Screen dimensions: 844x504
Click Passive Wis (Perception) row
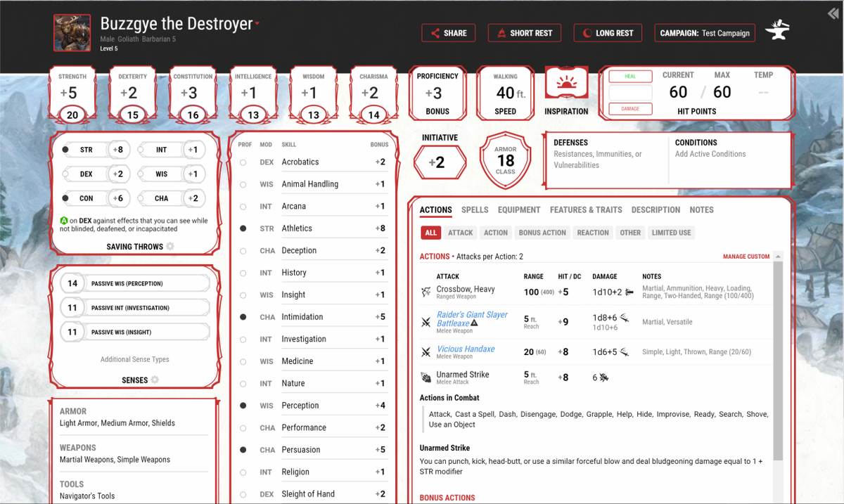pyautogui.click(x=134, y=284)
